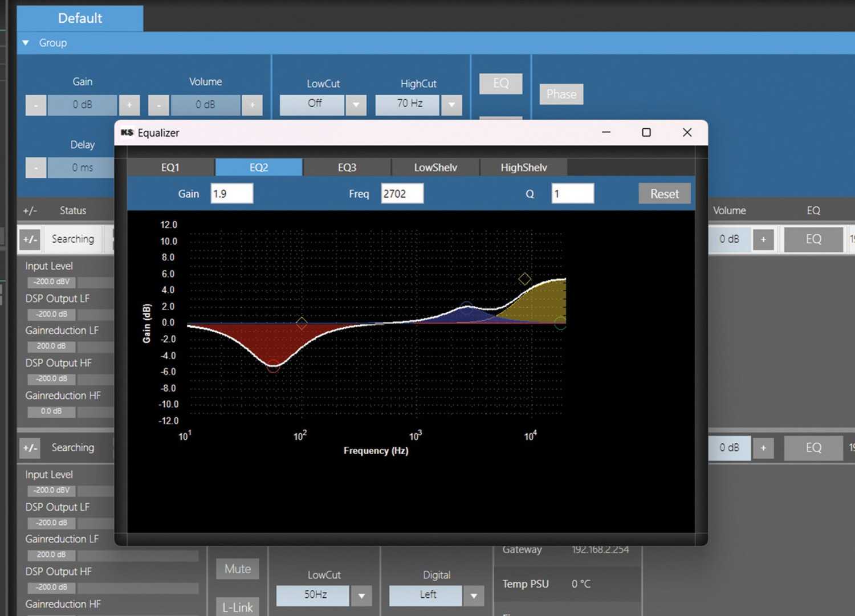Click the yellow diamond handle near 10k
855x616 pixels.
tap(524, 279)
